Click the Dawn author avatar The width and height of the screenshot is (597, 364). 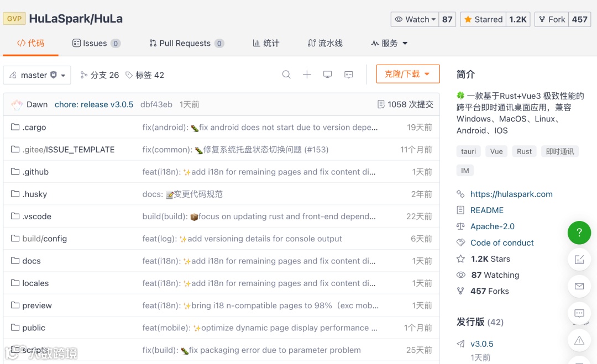[17, 104]
